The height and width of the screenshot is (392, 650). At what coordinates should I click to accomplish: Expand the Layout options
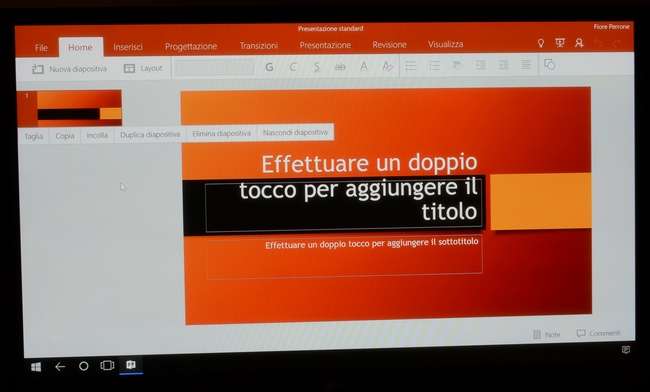click(x=143, y=68)
